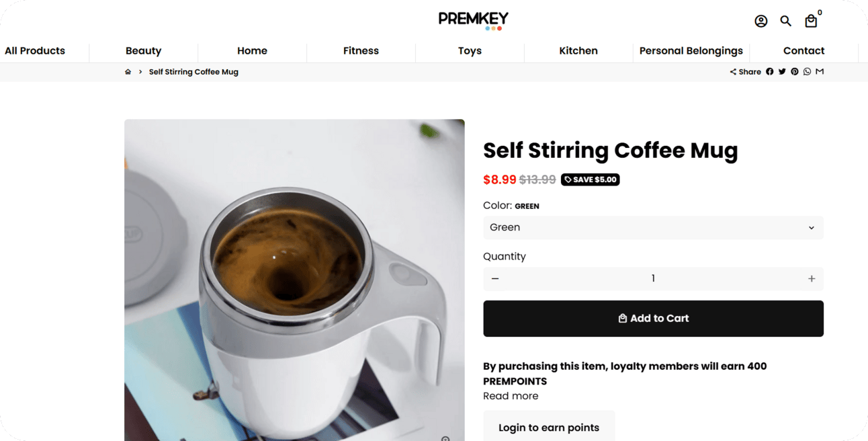This screenshot has width=868, height=441.
Task: Share product by email icon
Action: 820,71
